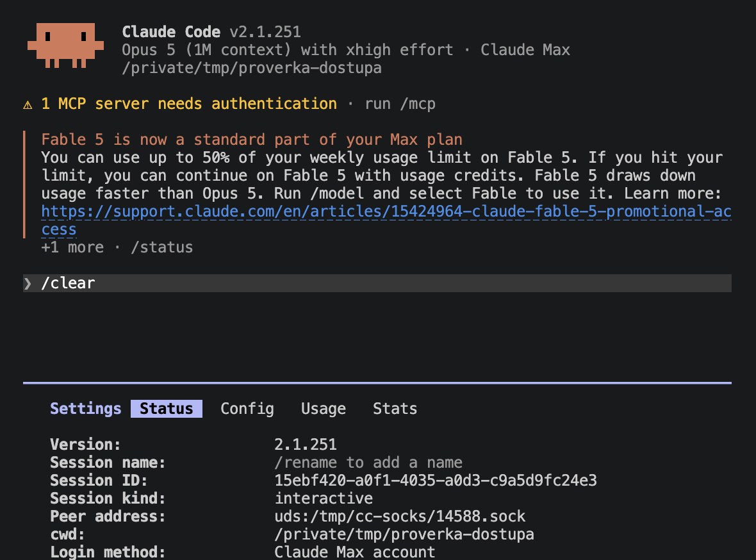Click uds:/tmp/cc-socks/14588.sock value
Screen dimensions: 756x560
pyautogui.click(x=400, y=516)
